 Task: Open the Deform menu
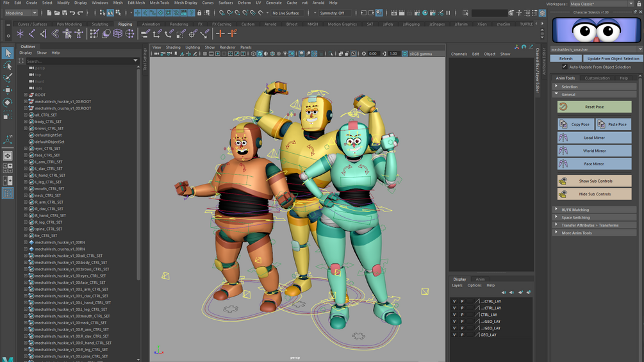[244, 3]
